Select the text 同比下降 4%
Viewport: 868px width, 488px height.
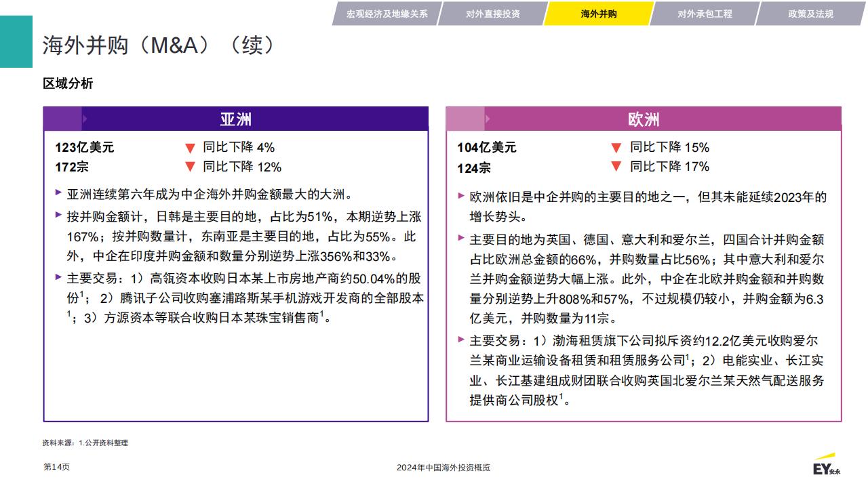coord(239,148)
